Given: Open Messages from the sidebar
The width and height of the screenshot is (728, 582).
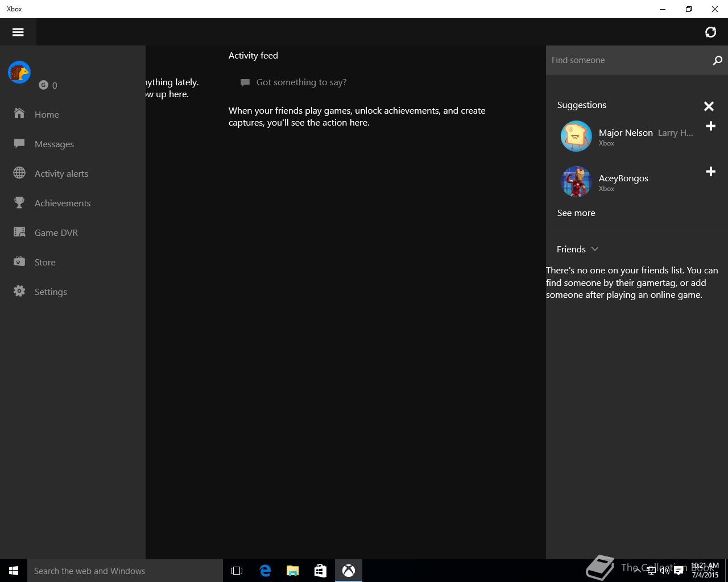Looking at the screenshot, I should (x=73, y=144).
